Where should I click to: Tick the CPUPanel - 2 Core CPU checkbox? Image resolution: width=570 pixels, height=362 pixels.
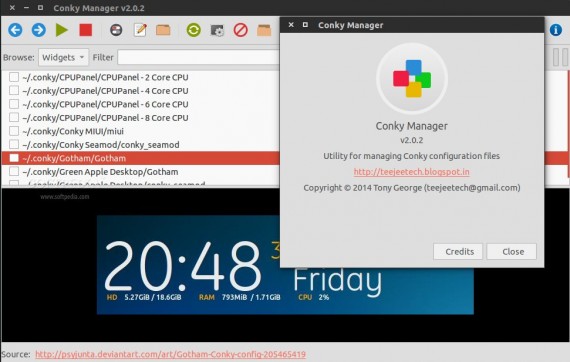14,77
